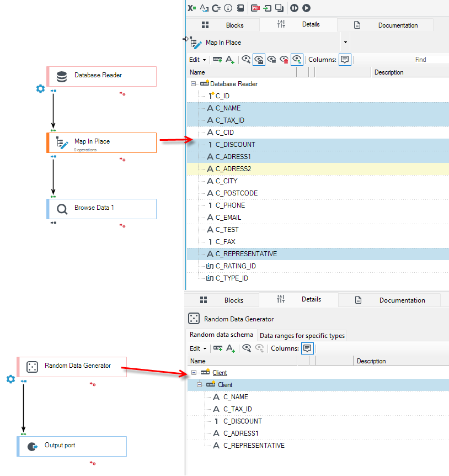Click the Find search field

pos(402,60)
